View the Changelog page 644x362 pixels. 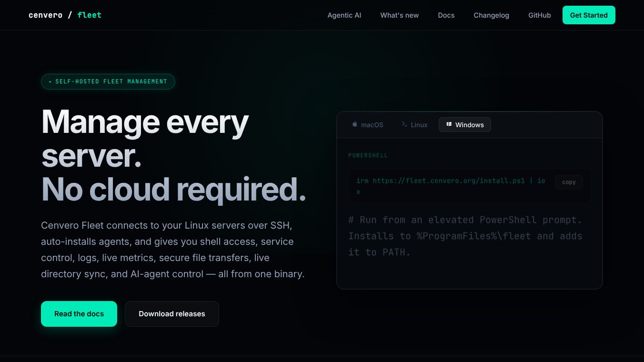491,15
